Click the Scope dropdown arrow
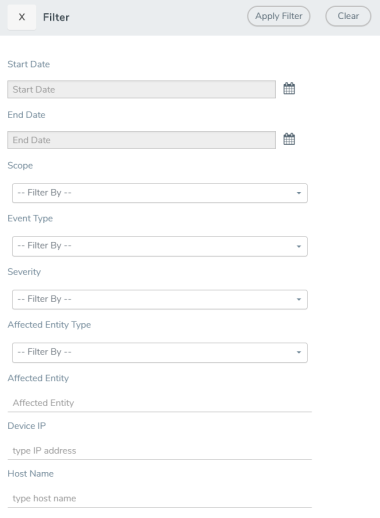380x518 pixels. (x=299, y=193)
